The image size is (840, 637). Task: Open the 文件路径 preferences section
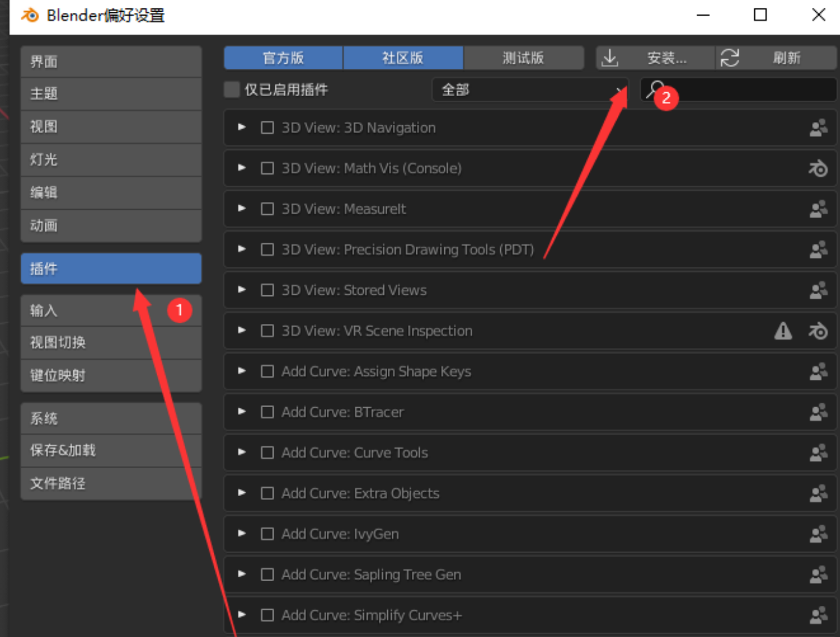pyautogui.click(x=111, y=484)
